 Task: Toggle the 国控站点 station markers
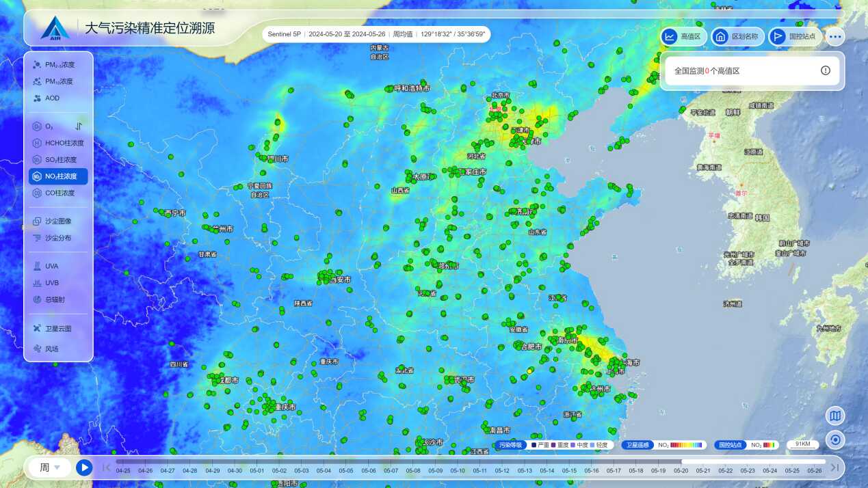[x=795, y=36]
